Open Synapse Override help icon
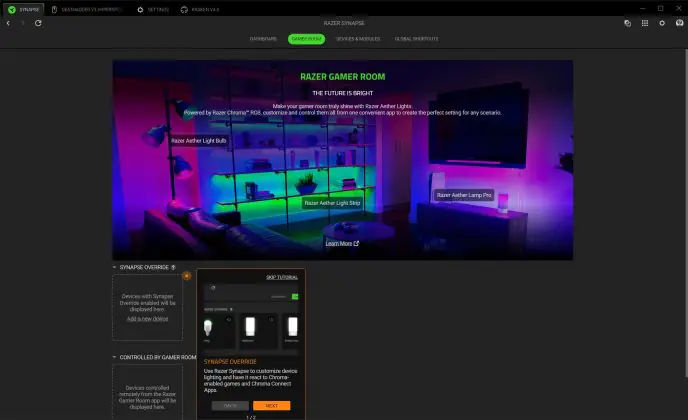This screenshot has height=420, width=688. [x=173, y=267]
